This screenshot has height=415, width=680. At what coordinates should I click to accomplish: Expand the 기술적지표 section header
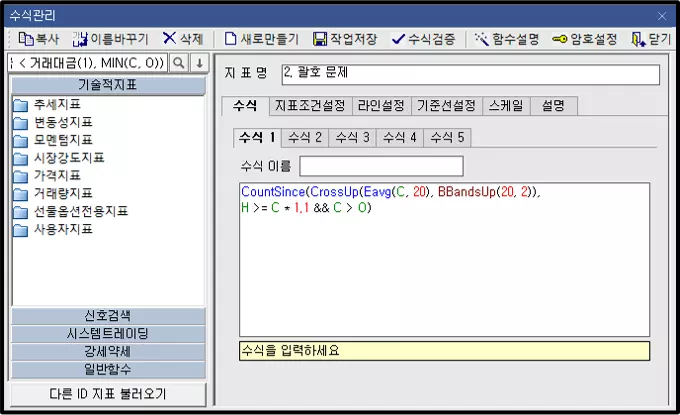click(108, 85)
